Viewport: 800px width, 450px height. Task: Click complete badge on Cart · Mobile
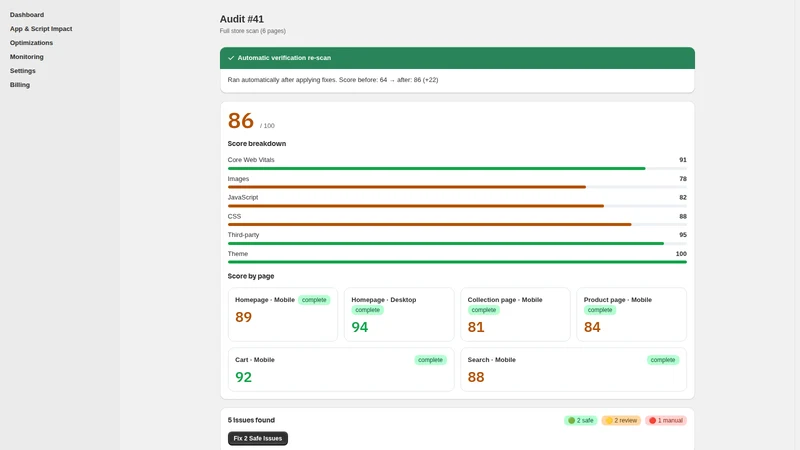pos(430,360)
